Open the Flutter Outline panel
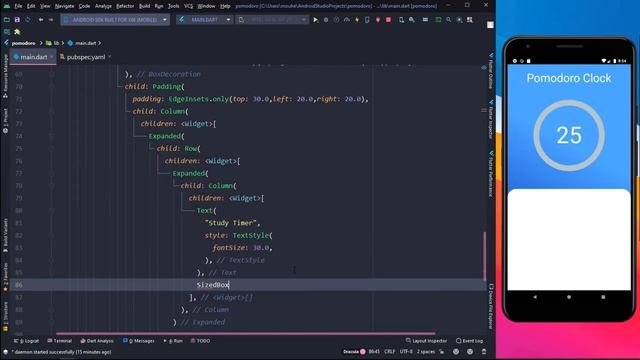The height and width of the screenshot is (360, 640). pyautogui.click(x=491, y=70)
